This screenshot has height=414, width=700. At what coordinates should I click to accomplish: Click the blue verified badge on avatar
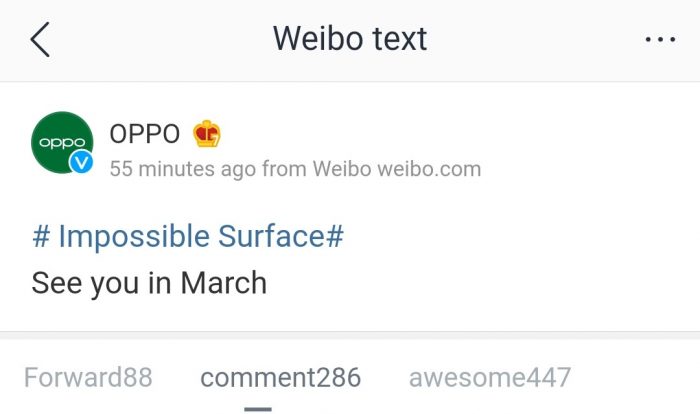pyautogui.click(x=81, y=161)
